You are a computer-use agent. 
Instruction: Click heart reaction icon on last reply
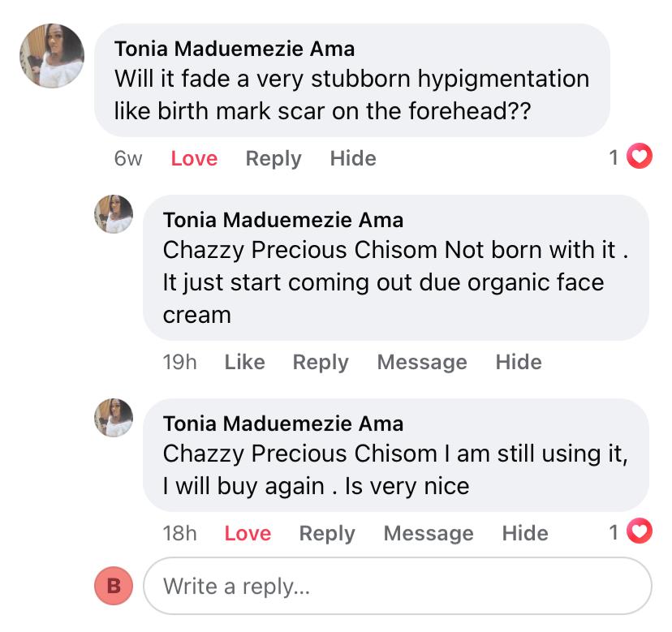click(x=641, y=532)
